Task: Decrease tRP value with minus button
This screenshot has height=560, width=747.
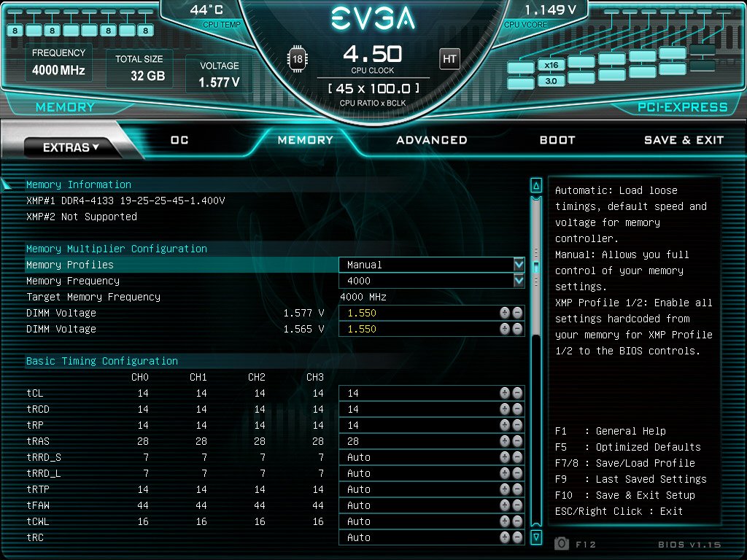Action: 517,425
